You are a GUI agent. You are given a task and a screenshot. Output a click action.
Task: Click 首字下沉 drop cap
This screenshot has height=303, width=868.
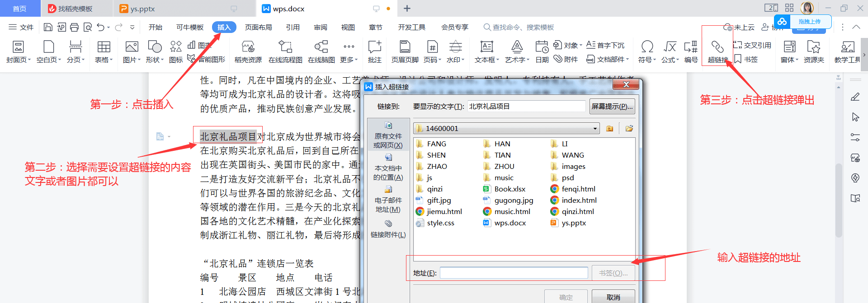[x=605, y=45]
